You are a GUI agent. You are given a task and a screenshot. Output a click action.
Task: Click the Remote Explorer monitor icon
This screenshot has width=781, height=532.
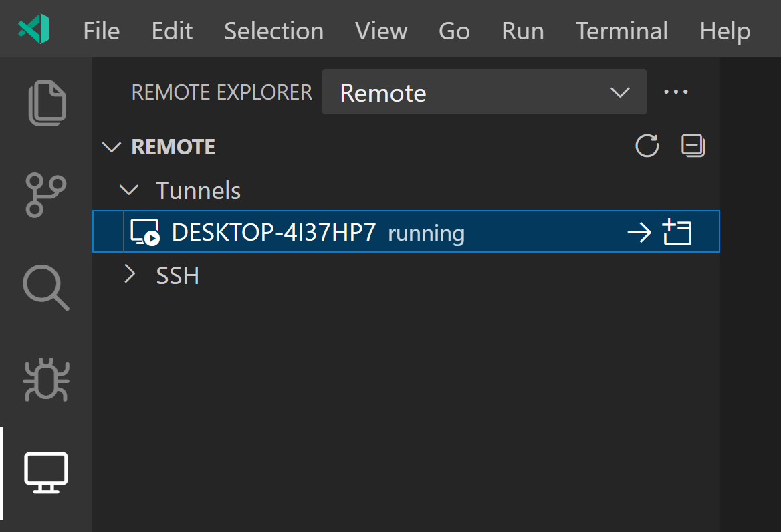pyautogui.click(x=45, y=472)
